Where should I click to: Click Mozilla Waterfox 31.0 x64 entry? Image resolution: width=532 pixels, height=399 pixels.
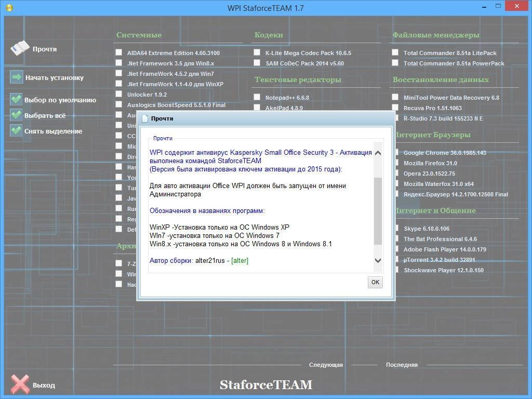(x=438, y=184)
